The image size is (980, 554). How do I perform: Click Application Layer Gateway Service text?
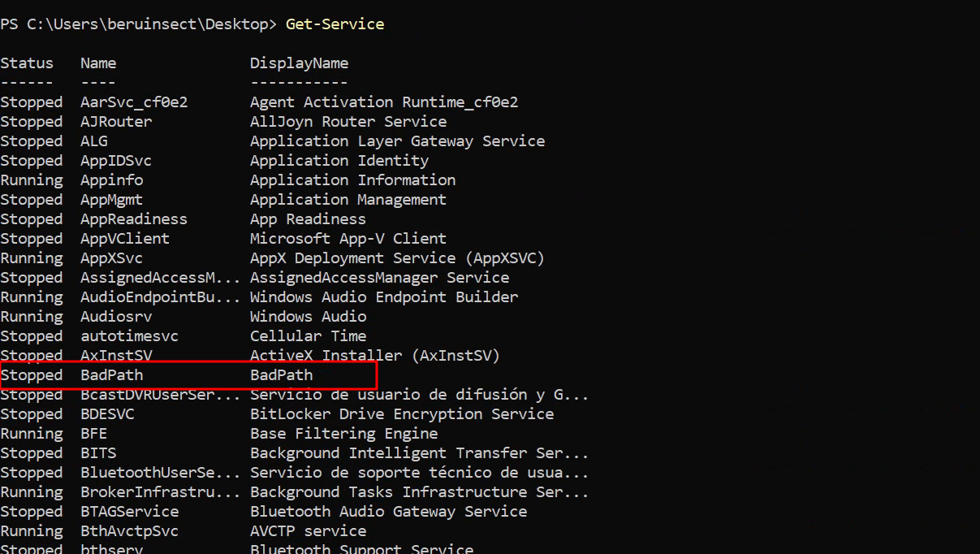pyautogui.click(x=397, y=141)
